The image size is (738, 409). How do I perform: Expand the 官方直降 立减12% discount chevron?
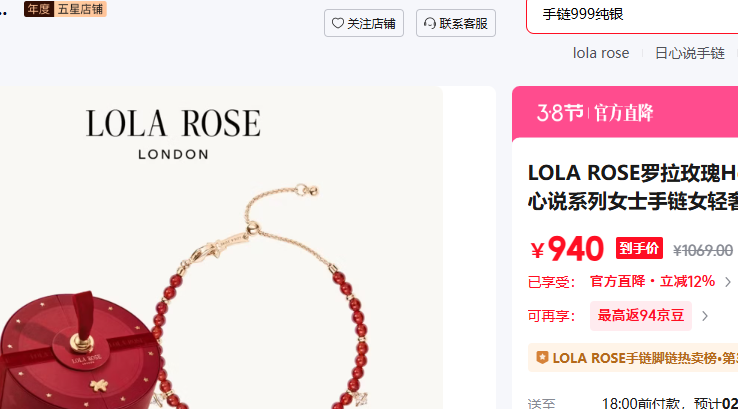[728, 282]
